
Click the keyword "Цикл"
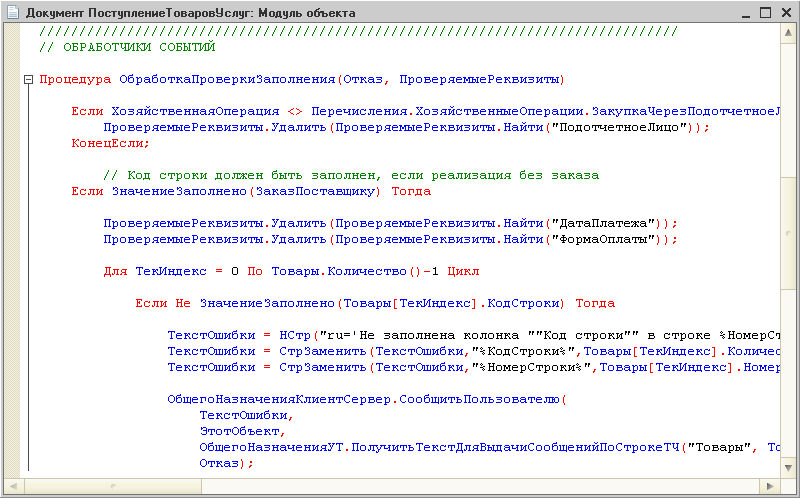[x=463, y=271]
